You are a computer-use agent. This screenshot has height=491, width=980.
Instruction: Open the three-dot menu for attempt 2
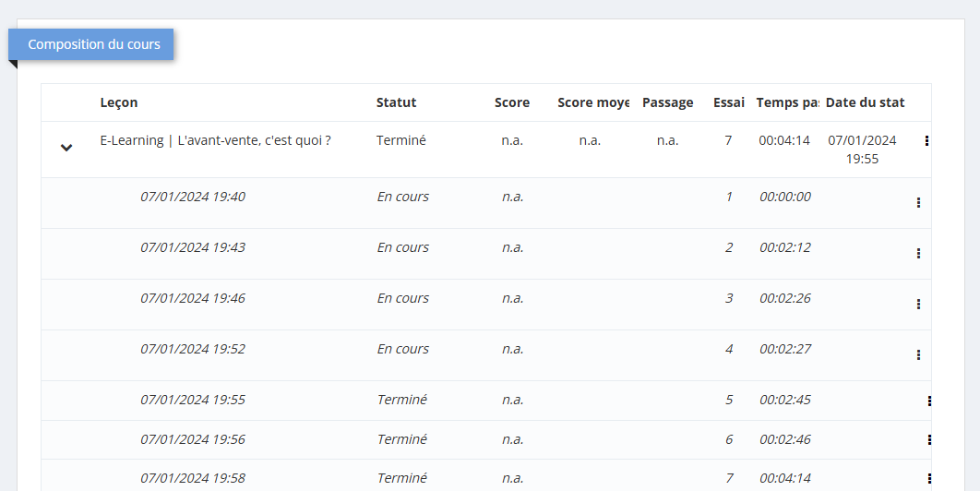918,254
